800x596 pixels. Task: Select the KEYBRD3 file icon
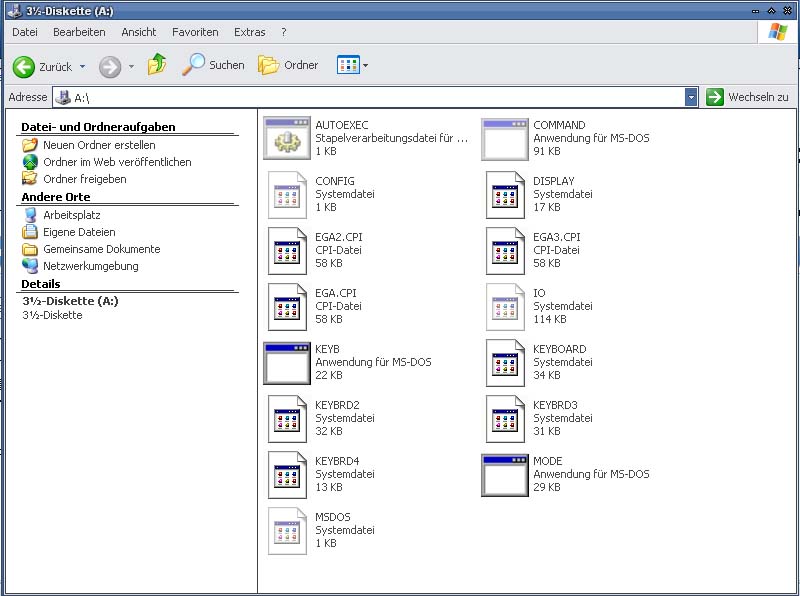pyautogui.click(x=505, y=419)
